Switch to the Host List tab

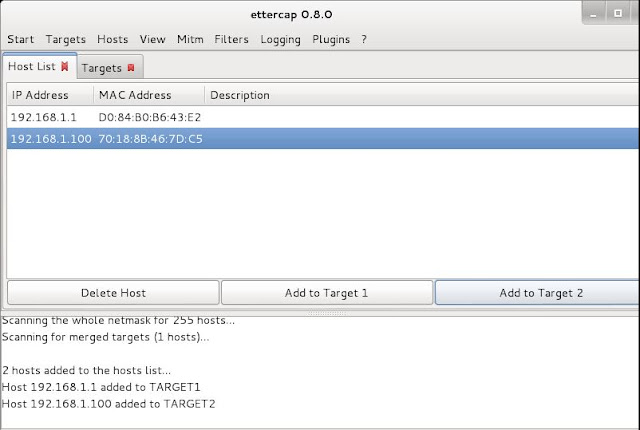point(39,66)
